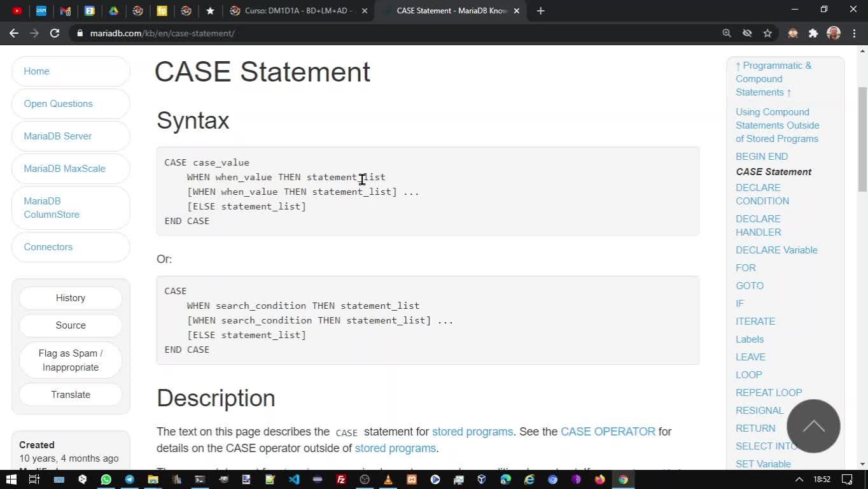Open the Open Questions sidebar link
This screenshot has width=868, height=489.
[x=71, y=104]
